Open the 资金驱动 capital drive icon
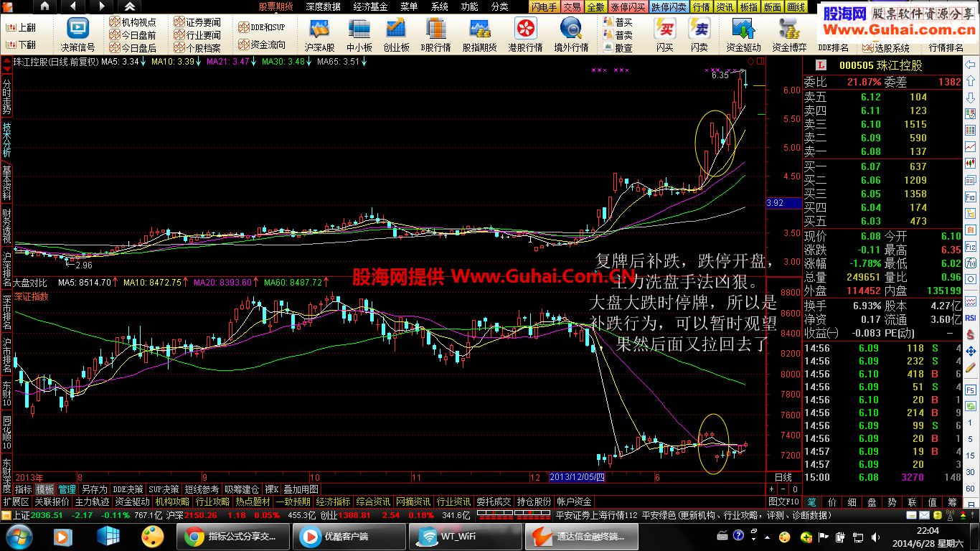The width and height of the screenshot is (980, 551). pos(743,34)
